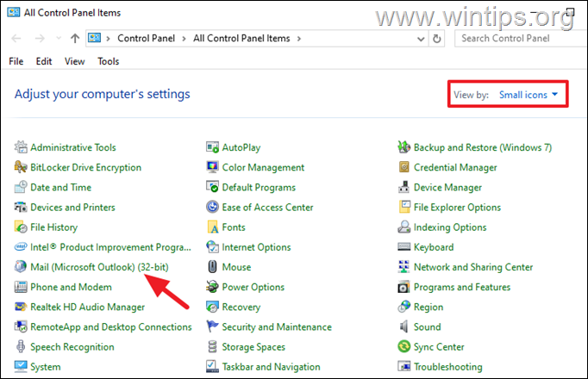
Task: Click the Credential Manager safe icon
Action: 404,167
